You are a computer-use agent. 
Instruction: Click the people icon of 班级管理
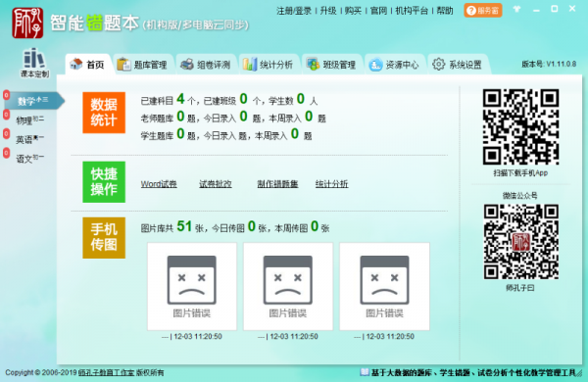(313, 65)
